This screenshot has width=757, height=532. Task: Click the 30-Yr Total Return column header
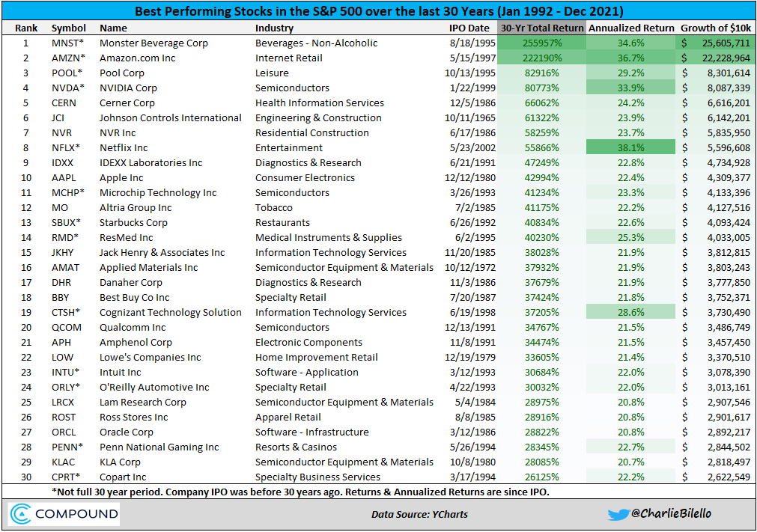coord(541,28)
